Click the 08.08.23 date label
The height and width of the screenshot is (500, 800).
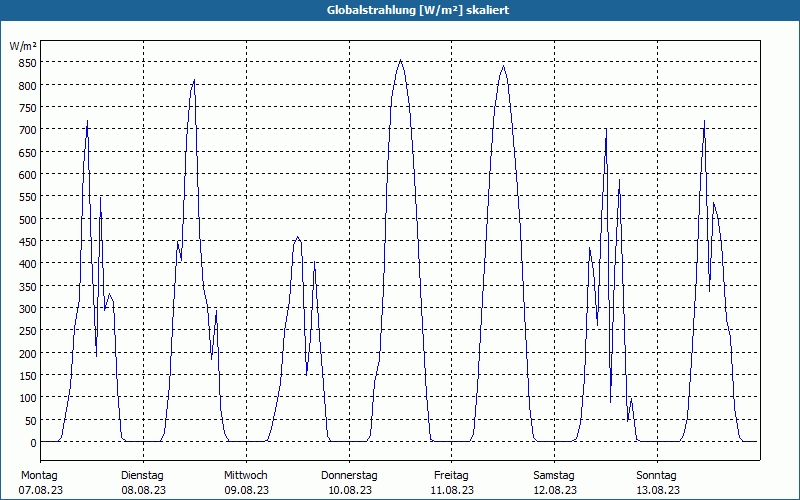pyautogui.click(x=143, y=490)
